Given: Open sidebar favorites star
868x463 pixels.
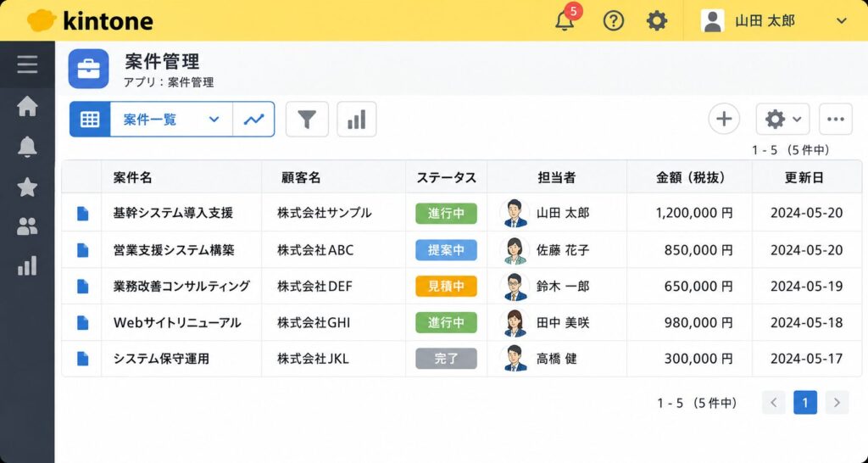Looking at the screenshot, I should (x=27, y=187).
